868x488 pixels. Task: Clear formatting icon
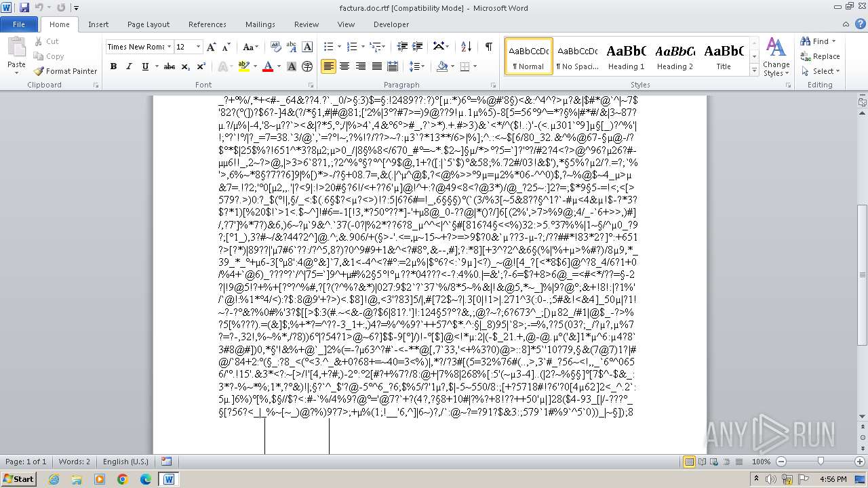pyautogui.click(x=276, y=47)
